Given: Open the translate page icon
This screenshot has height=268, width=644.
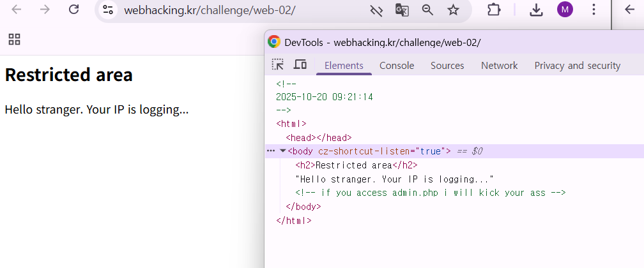Looking at the screenshot, I should 402,10.
